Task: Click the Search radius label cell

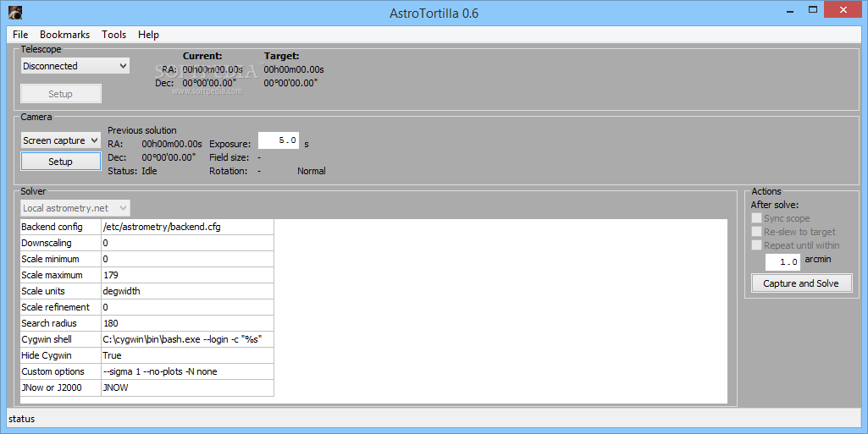Action: coord(60,323)
